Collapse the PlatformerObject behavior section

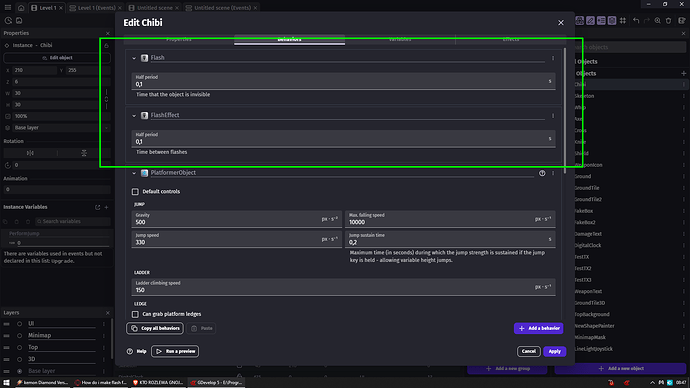(134, 173)
